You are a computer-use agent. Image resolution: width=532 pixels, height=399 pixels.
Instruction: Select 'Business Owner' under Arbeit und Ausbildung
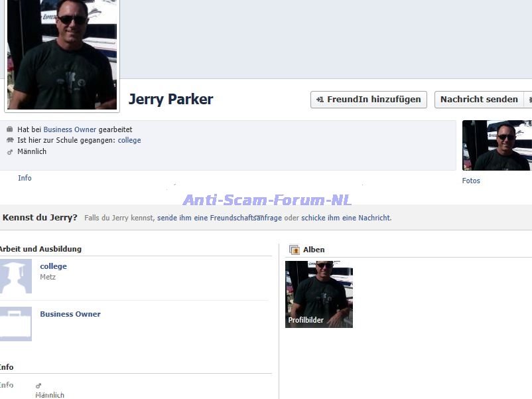click(70, 314)
